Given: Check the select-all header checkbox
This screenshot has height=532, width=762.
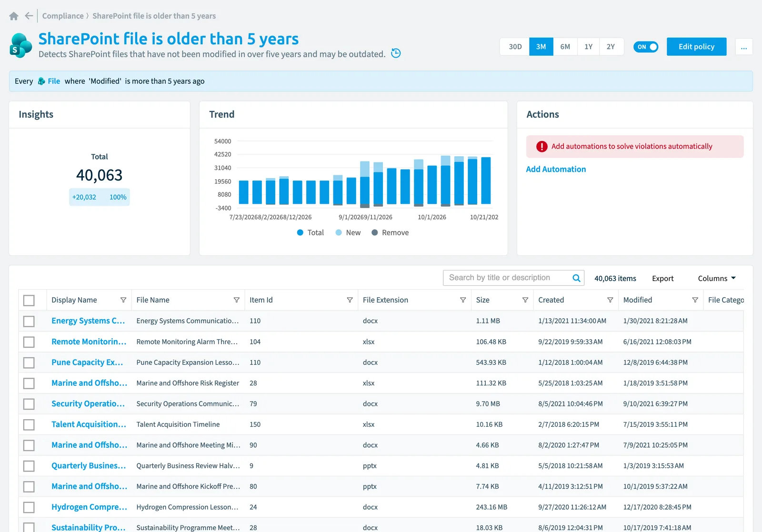Looking at the screenshot, I should [29, 301].
